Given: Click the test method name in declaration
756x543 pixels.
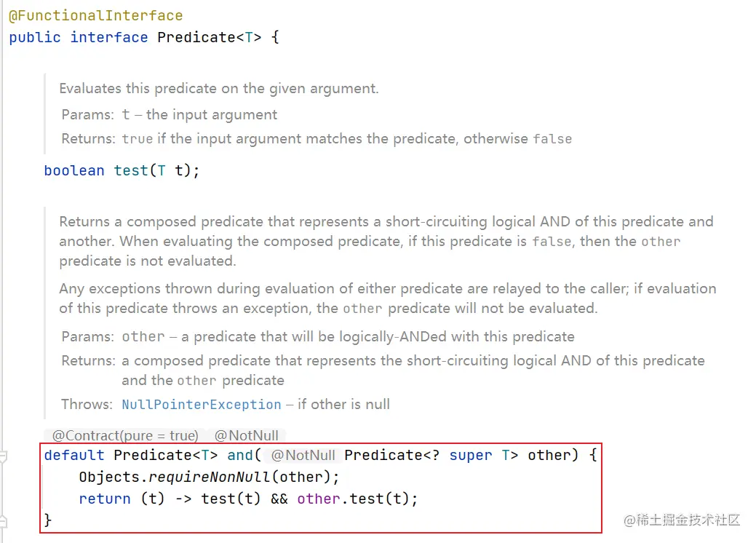Looking at the screenshot, I should [131, 170].
